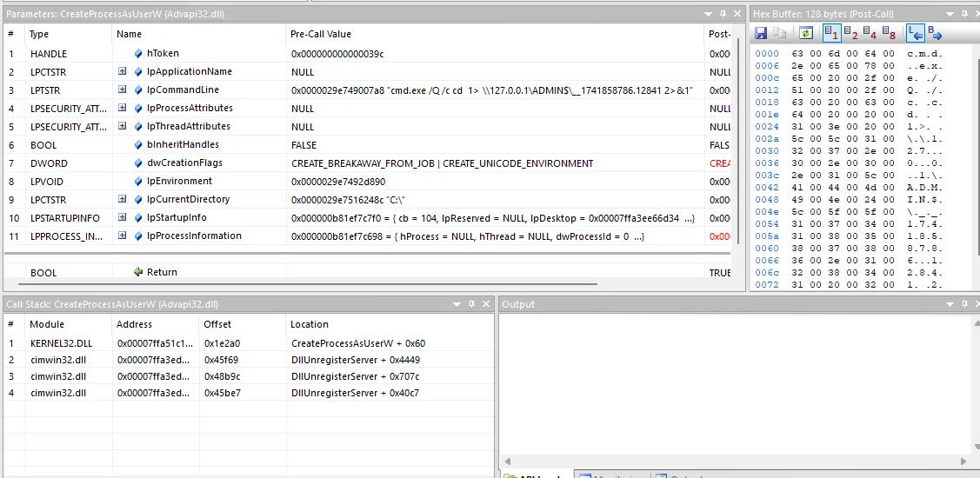Image resolution: width=980 pixels, height=478 pixels.
Task: Pin the Parameters panel with the pushpin icon
Action: 723,13
